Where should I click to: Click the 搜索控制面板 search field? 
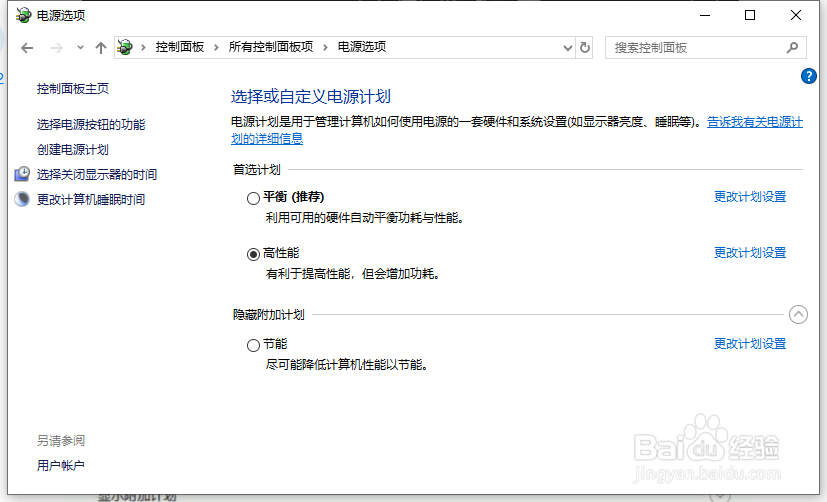[706, 47]
